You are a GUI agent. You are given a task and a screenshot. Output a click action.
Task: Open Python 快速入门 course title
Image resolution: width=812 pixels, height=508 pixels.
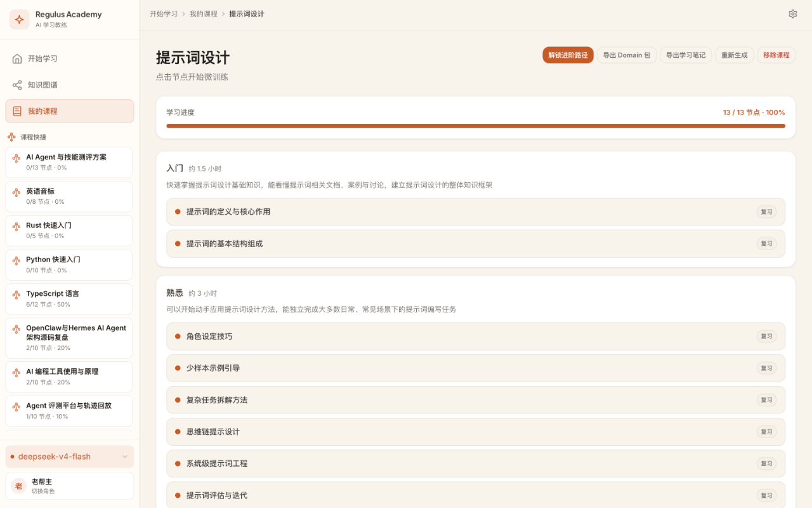[x=53, y=260]
